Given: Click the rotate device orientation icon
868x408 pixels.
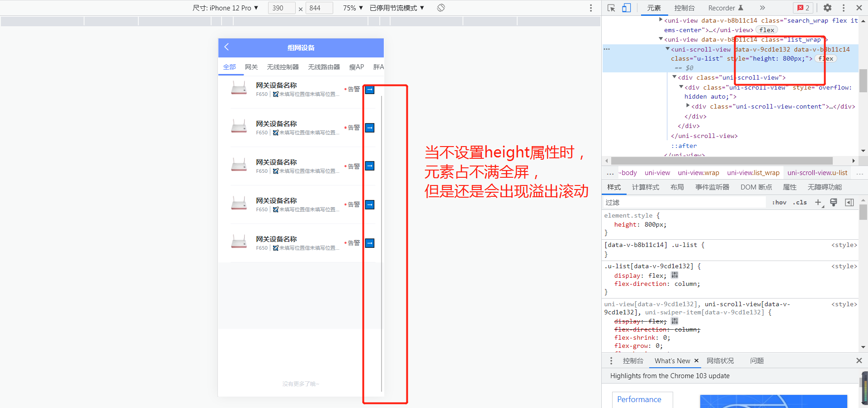Looking at the screenshot, I should point(440,8).
